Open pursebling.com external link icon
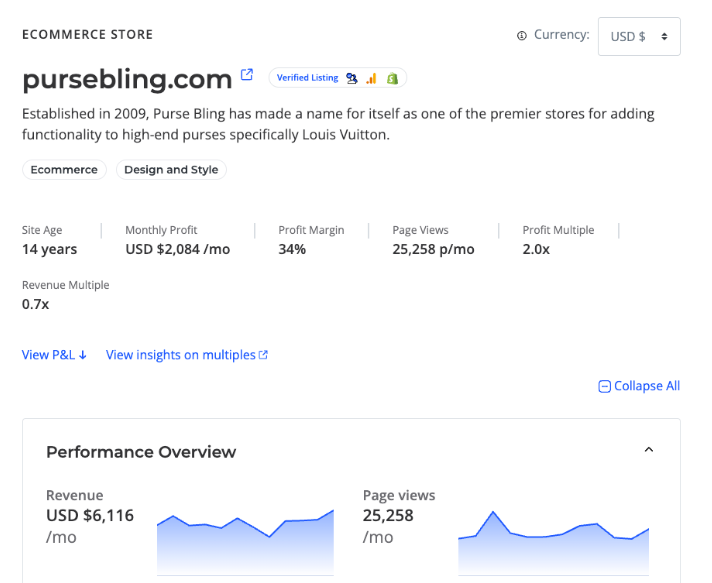Viewport: 712px width, 583px height. click(248, 75)
